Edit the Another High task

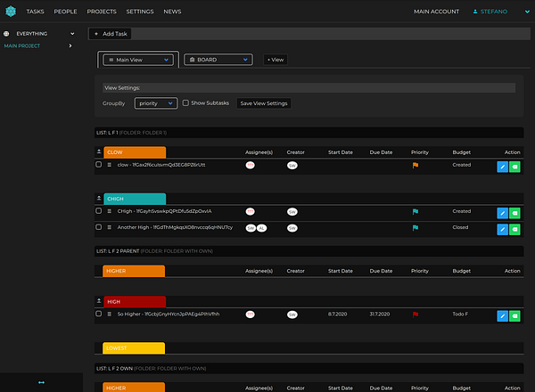pos(502,229)
